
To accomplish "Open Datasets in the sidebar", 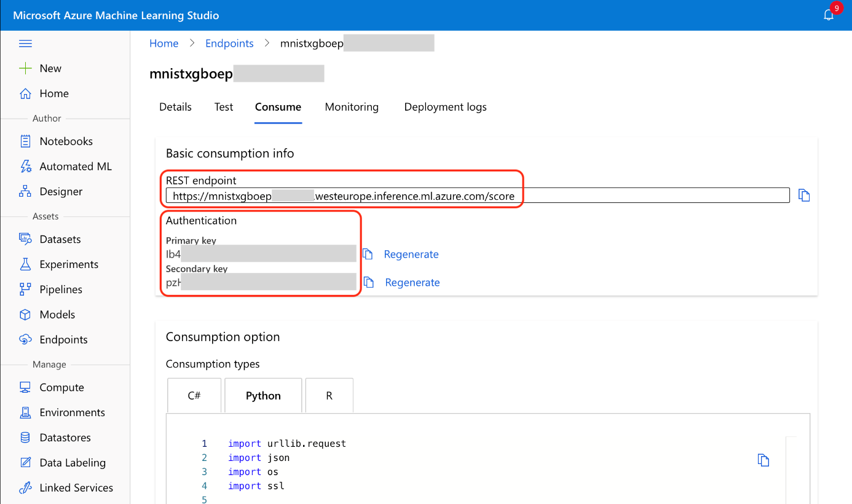I will (60, 239).
